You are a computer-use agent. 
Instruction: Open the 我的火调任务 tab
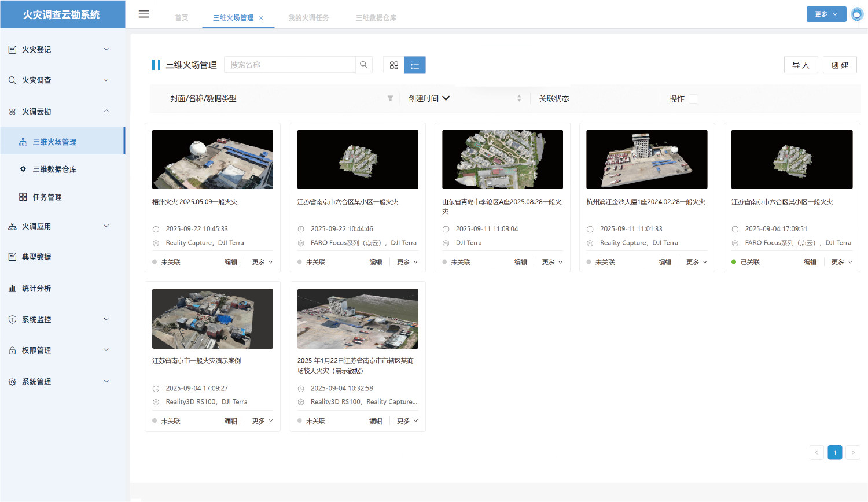click(x=308, y=18)
